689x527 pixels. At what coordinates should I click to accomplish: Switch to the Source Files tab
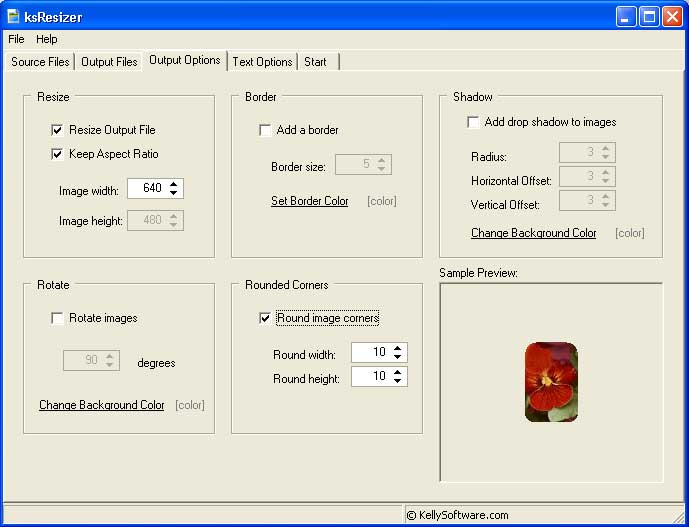(40, 62)
